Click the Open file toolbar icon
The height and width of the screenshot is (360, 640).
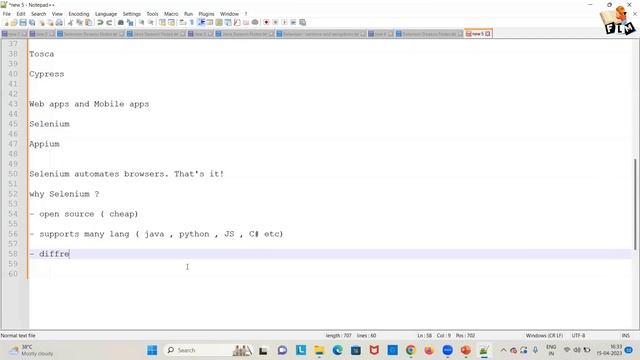14,22
